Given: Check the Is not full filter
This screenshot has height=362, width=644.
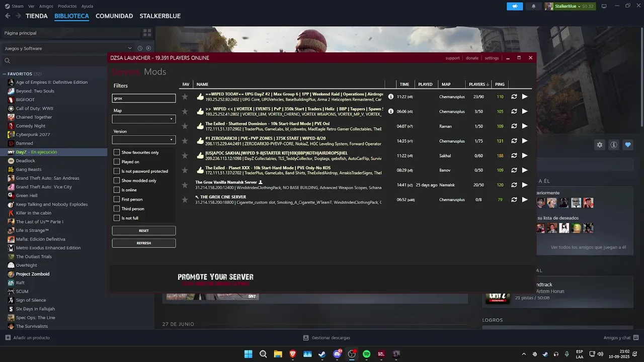Looking at the screenshot, I should (x=117, y=218).
